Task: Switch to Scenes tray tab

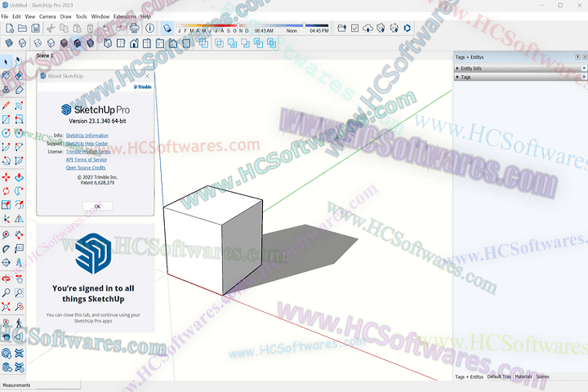Action: (x=542, y=376)
